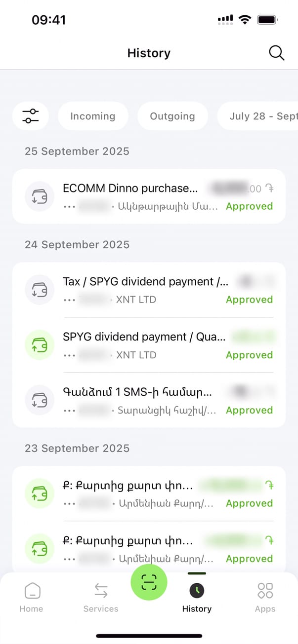Screen dimensions: 298x644
Task: Tap the XNT LTD label under Tax payment
Action: click(x=136, y=300)
